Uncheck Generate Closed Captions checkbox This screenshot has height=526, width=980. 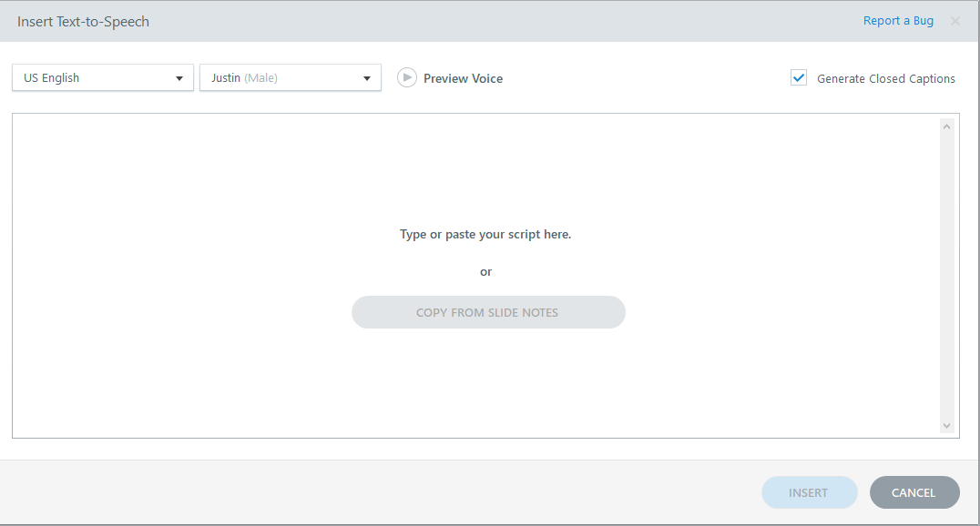point(798,77)
